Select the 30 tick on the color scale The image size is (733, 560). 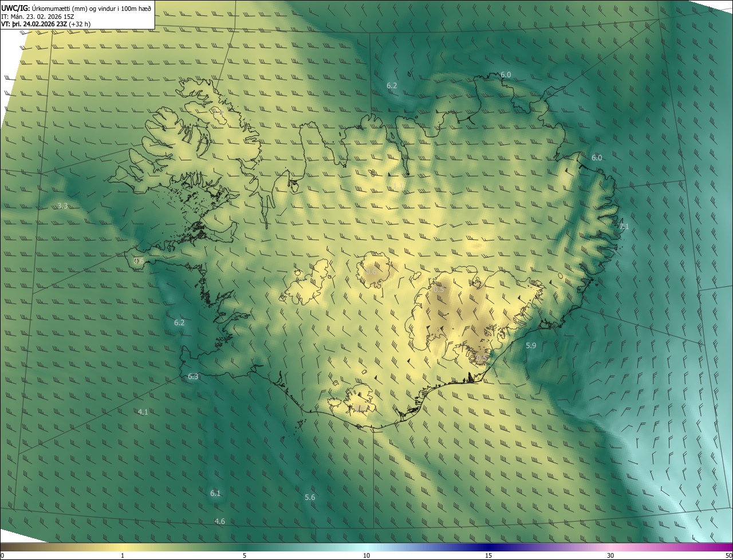(x=610, y=555)
